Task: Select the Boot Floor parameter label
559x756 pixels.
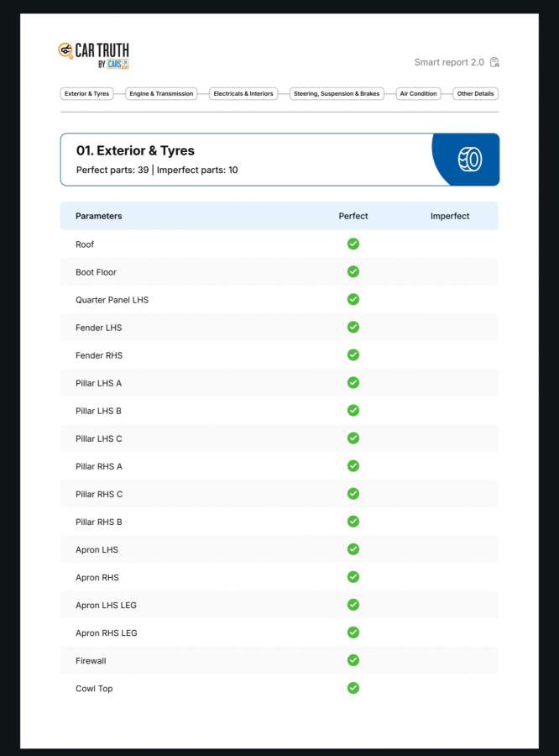Action: point(96,272)
